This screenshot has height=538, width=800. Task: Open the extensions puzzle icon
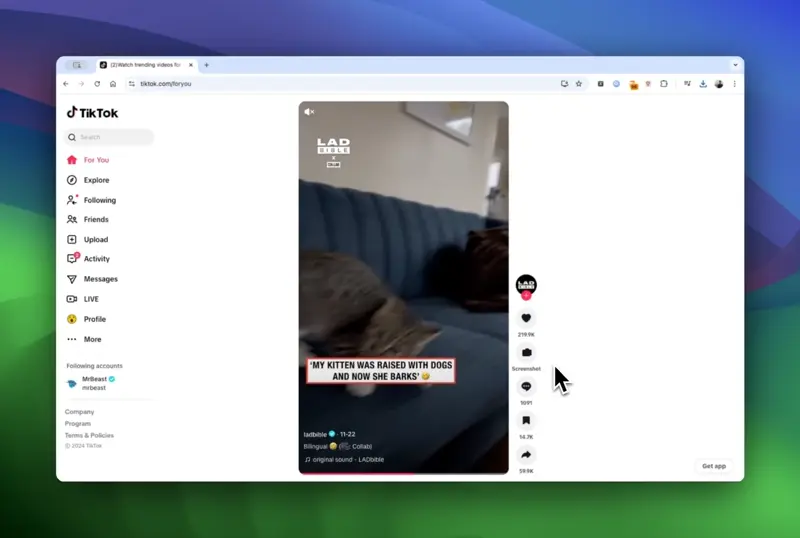point(664,84)
